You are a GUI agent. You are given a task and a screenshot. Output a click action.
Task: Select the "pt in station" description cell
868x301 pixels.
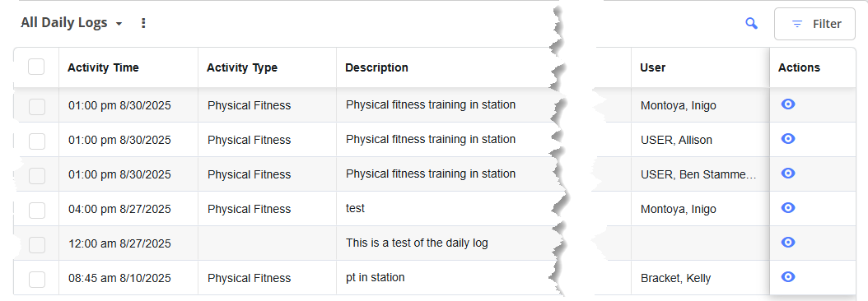(x=375, y=277)
